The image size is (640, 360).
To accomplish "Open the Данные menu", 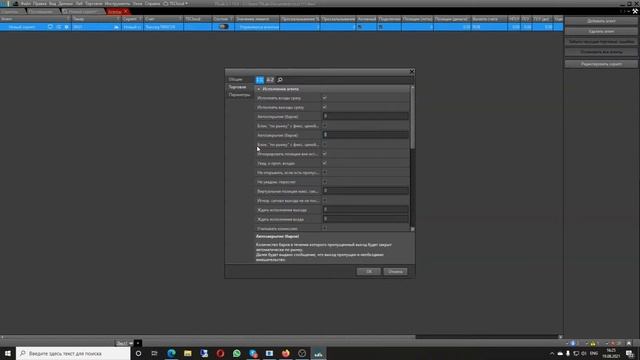I will [x=65, y=4].
